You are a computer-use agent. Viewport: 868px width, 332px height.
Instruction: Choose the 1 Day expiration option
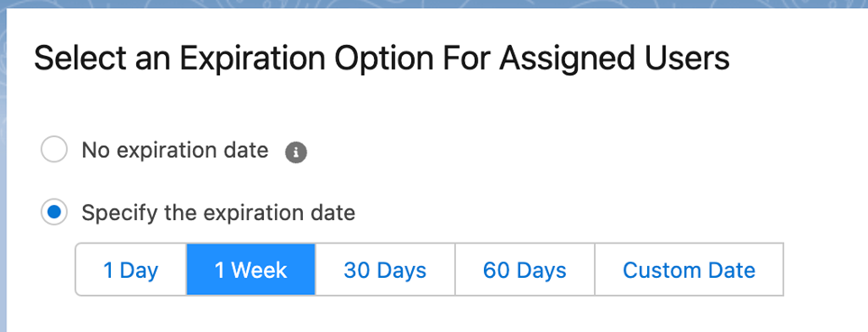point(131,270)
